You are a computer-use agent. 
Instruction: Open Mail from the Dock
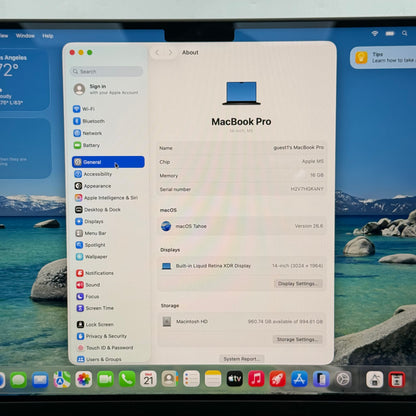pos(40,379)
